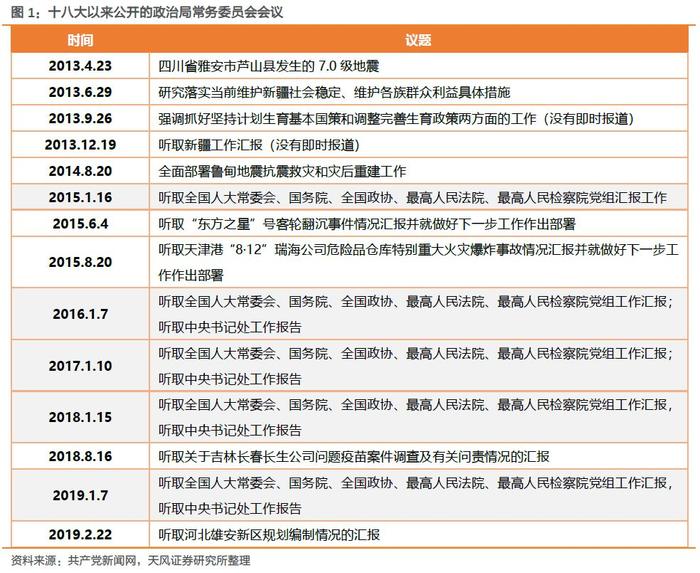Click the 天津港 8·12 瑞海公司 topic line
This screenshot has height=573, width=700.
tap(418, 249)
